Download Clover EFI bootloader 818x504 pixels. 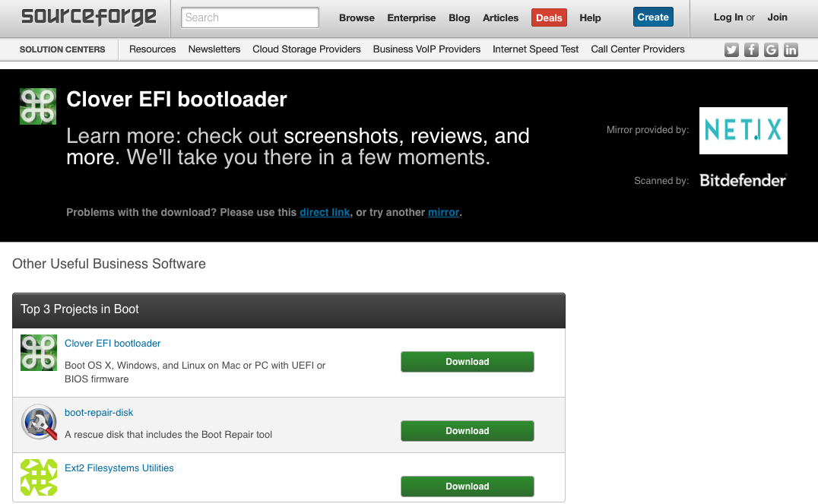pos(468,362)
